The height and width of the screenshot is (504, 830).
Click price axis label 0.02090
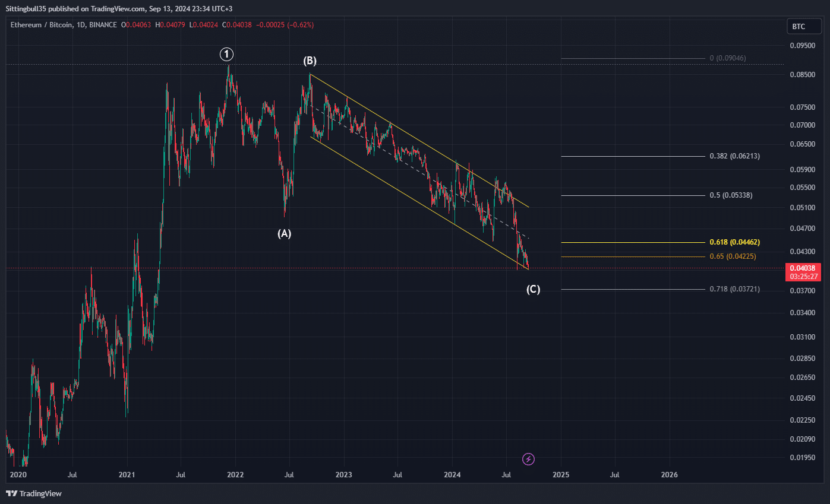pyautogui.click(x=803, y=439)
